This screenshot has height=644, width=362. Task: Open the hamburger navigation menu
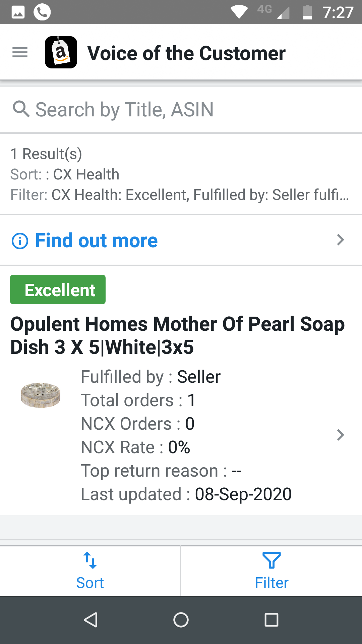tap(20, 52)
